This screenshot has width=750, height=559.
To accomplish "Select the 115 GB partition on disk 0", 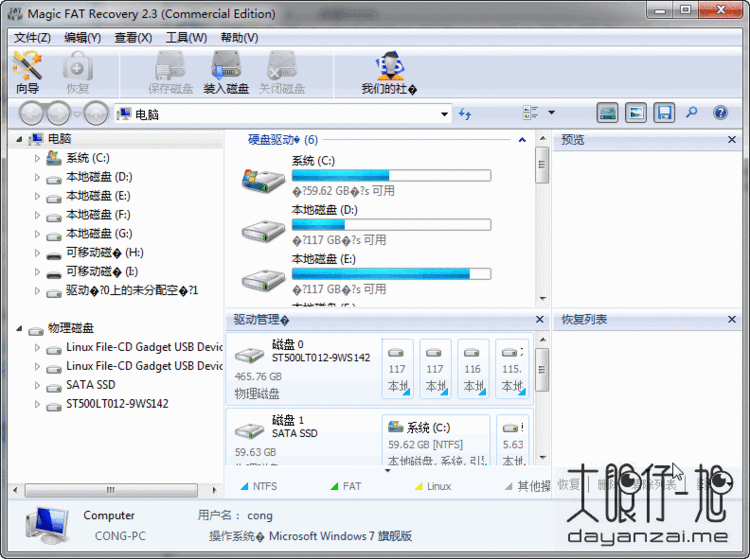I will click(x=511, y=368).
